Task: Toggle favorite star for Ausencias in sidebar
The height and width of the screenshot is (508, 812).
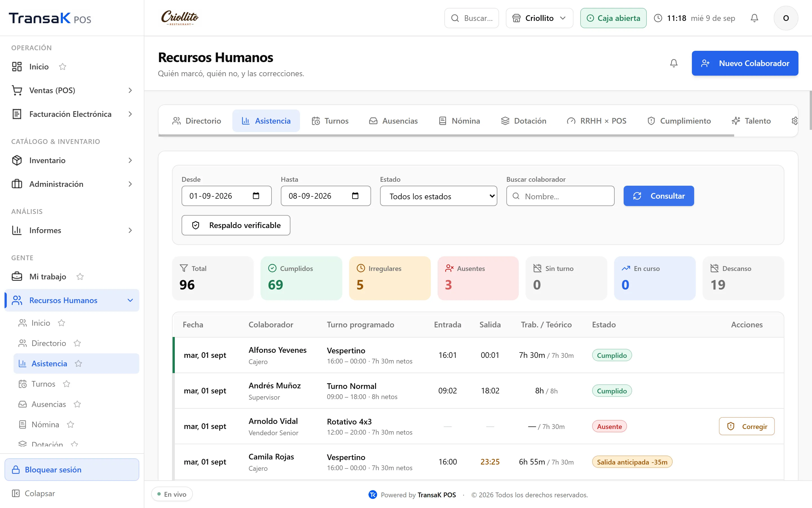Action: 77,404
